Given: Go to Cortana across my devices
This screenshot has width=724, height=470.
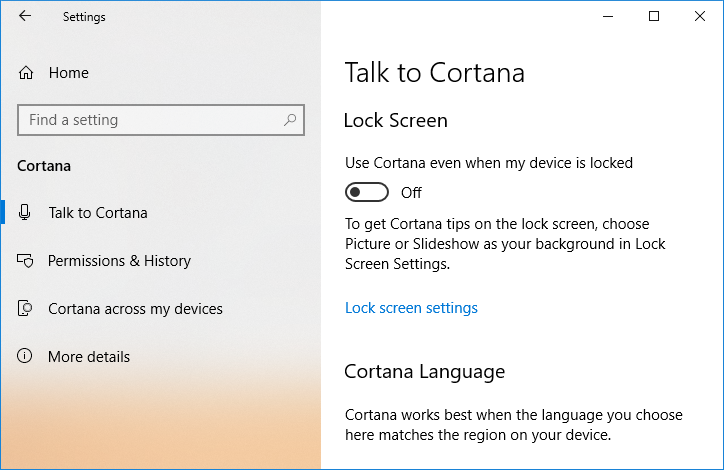Looking at the screenshot, I should click(x=135, y=309).
